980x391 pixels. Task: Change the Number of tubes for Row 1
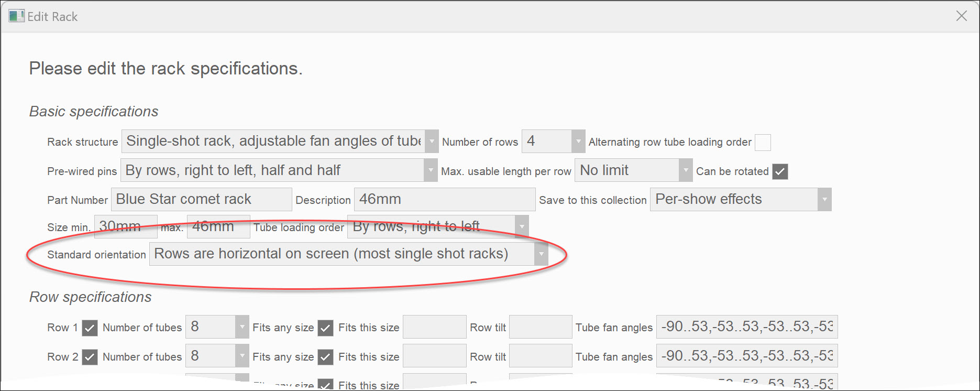pyautogui.click(x=241, y=327)
